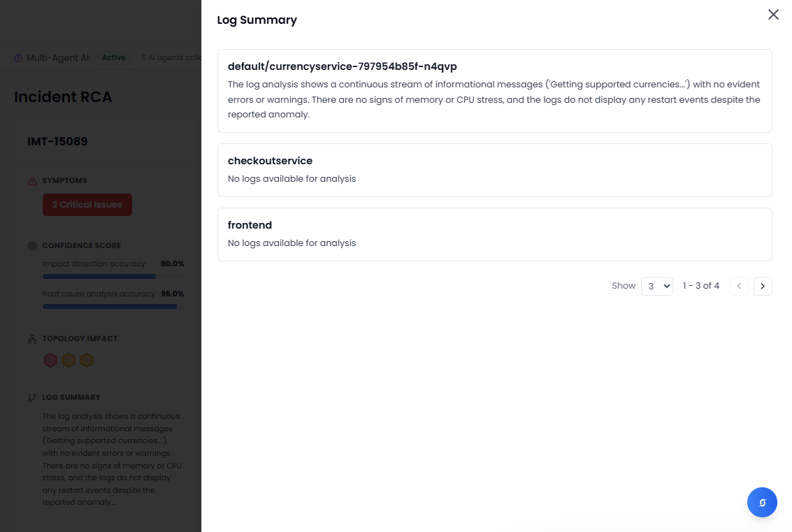This screenshot has width=792, height=532.
Task: Click the last orange hexagon topology node
Action: [87, 360]
